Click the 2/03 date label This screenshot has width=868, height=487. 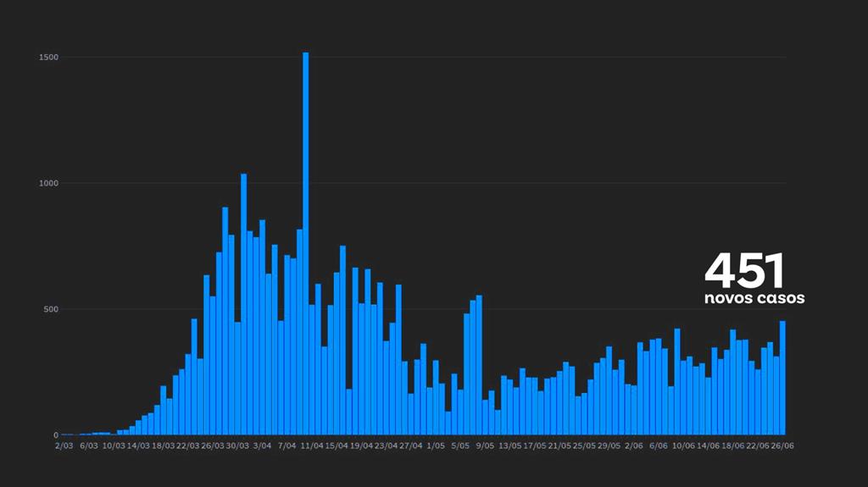[x=64, y=445]
